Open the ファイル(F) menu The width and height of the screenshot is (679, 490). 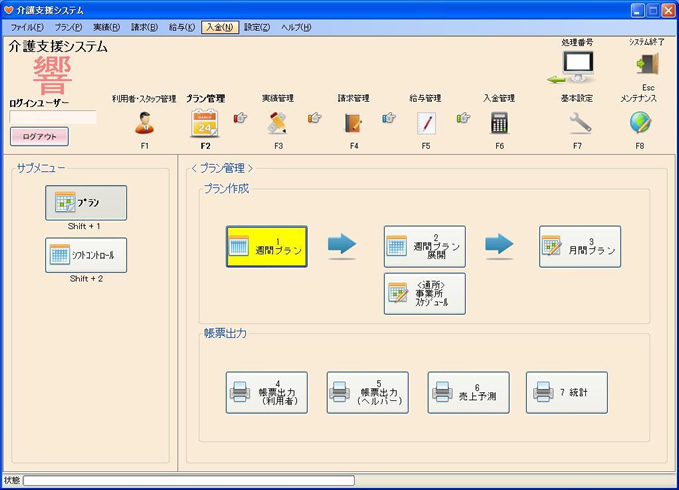[x=27, y=27]
